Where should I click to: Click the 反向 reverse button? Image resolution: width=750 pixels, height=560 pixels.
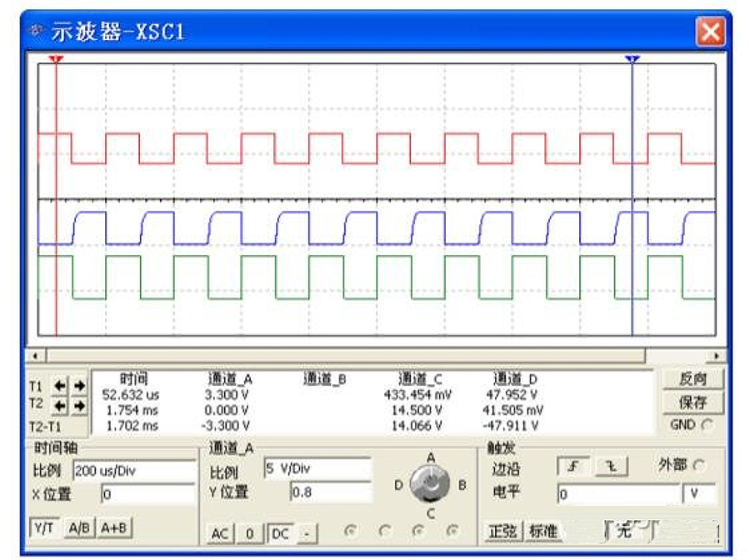pyautogui.click(x=693, y=379)
